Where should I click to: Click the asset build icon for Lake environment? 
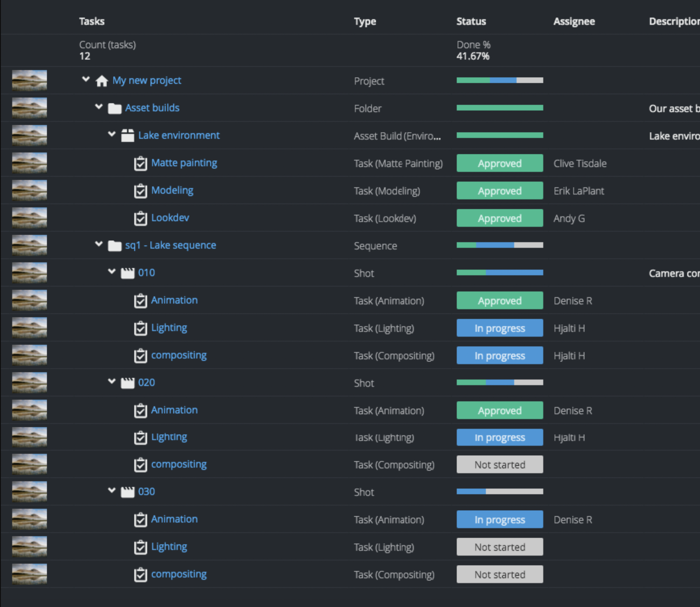(127, 136)
